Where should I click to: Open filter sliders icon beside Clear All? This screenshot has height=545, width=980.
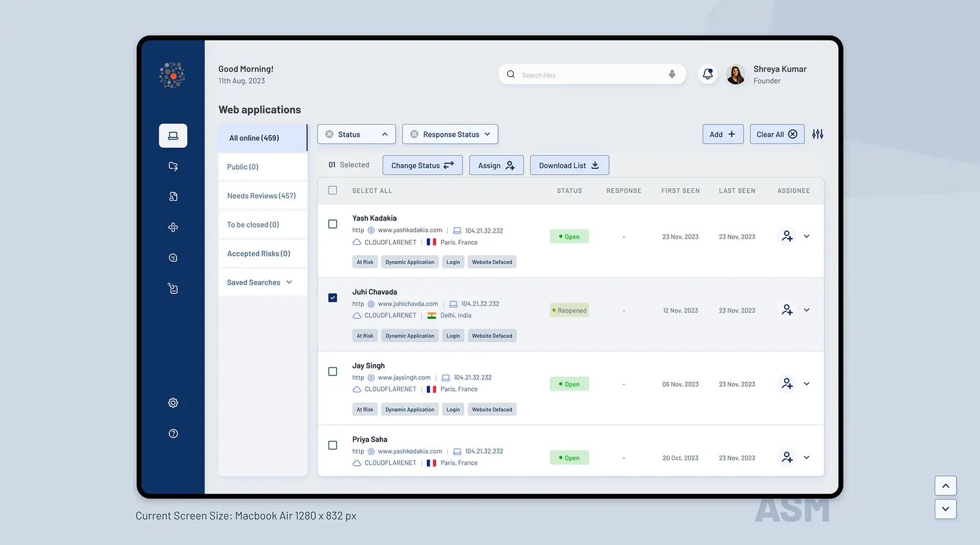point(818,134)
